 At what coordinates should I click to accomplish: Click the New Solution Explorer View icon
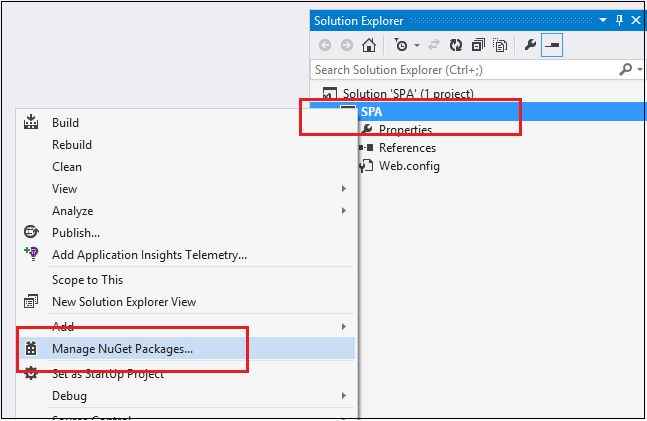pos(31,302)
